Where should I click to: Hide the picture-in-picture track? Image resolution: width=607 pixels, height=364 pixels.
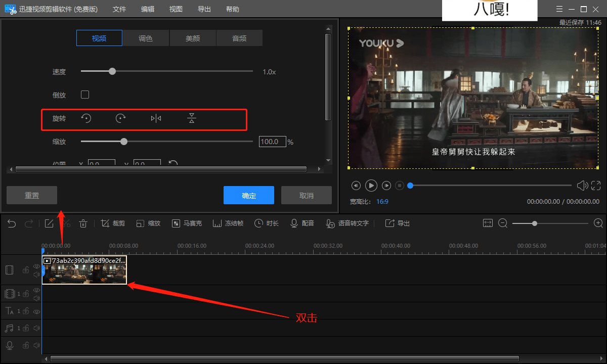[x=36, y=290]
